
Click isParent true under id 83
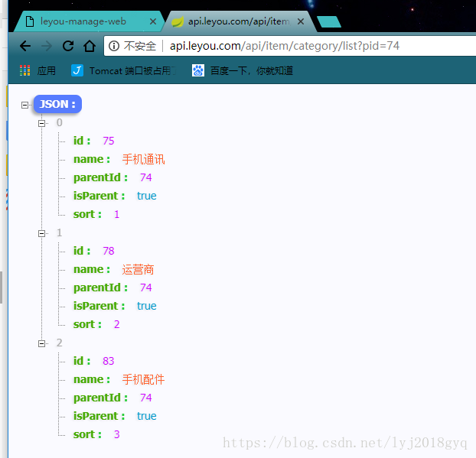pos(147,416)
